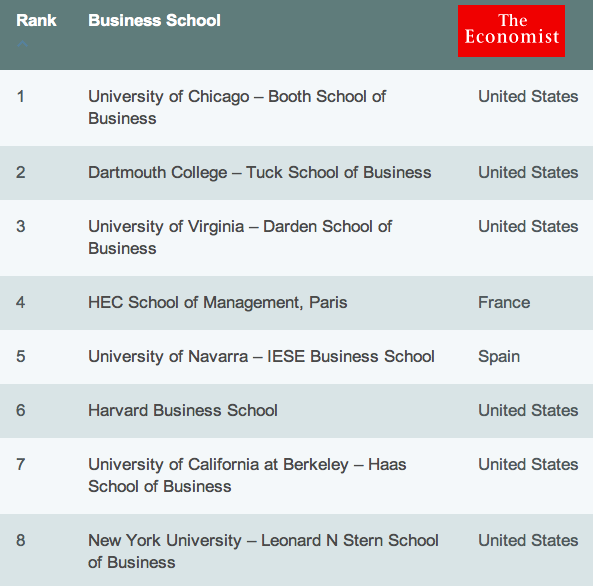Viewport: 593px width, 586px height.
Task: Click United States cell in Harvard row
Action: [528, 410]
